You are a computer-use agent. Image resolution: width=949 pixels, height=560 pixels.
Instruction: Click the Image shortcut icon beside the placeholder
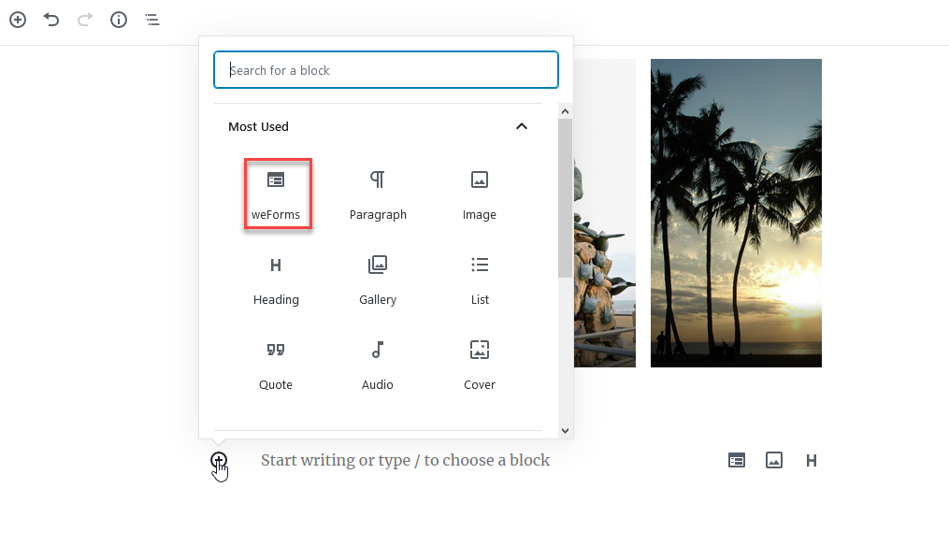pos(774,461)
